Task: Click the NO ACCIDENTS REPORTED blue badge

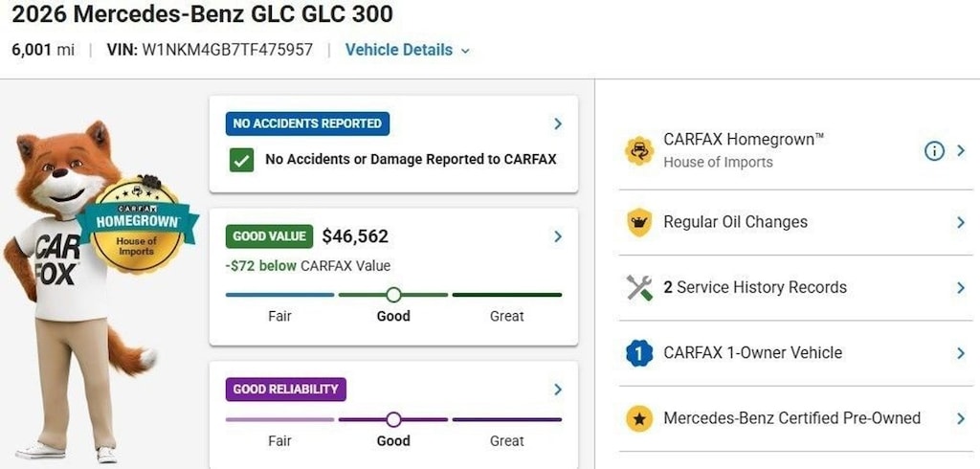Action: pos(307,123)
